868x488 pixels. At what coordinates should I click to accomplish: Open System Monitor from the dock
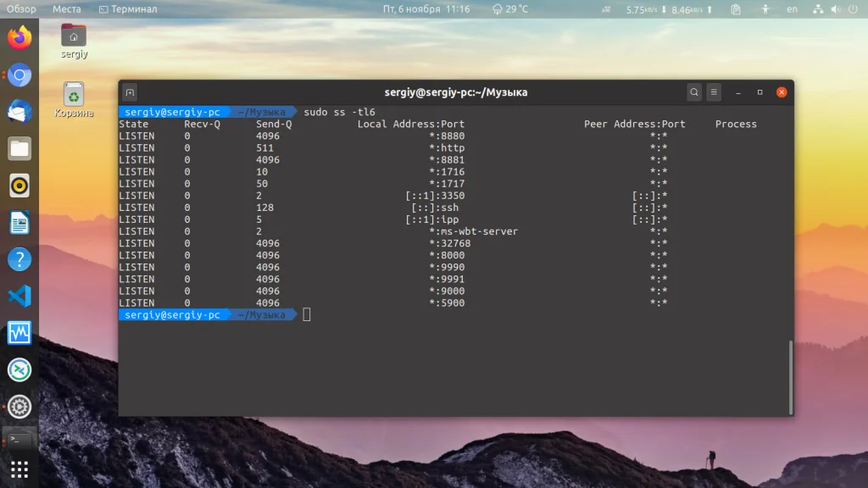[19, 333]
